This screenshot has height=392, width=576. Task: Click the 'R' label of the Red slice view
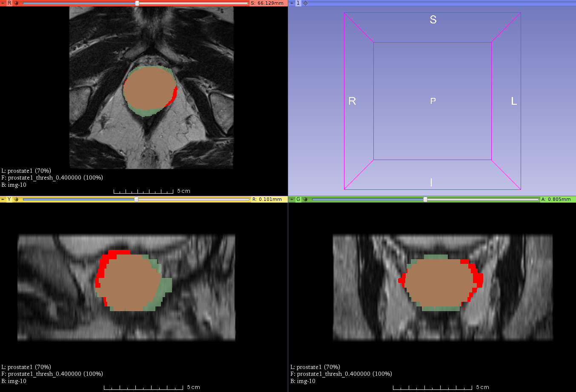coord(9,3)
